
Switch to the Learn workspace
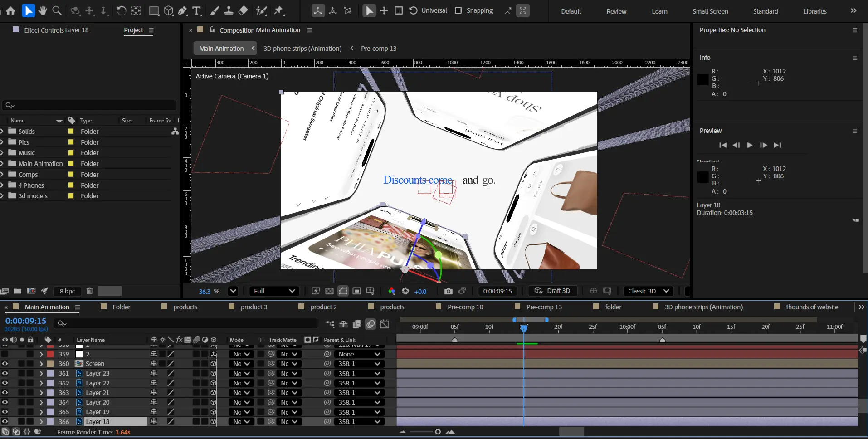[x=659, y=11]
